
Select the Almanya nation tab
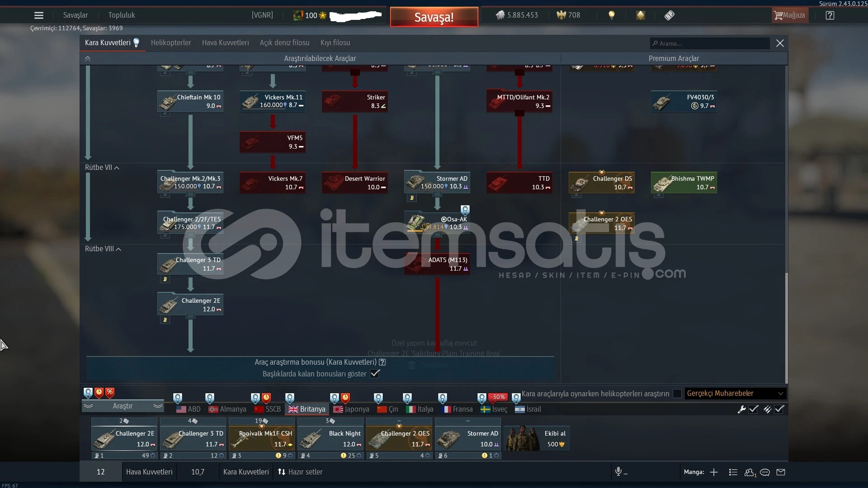(x=227, y=409)
